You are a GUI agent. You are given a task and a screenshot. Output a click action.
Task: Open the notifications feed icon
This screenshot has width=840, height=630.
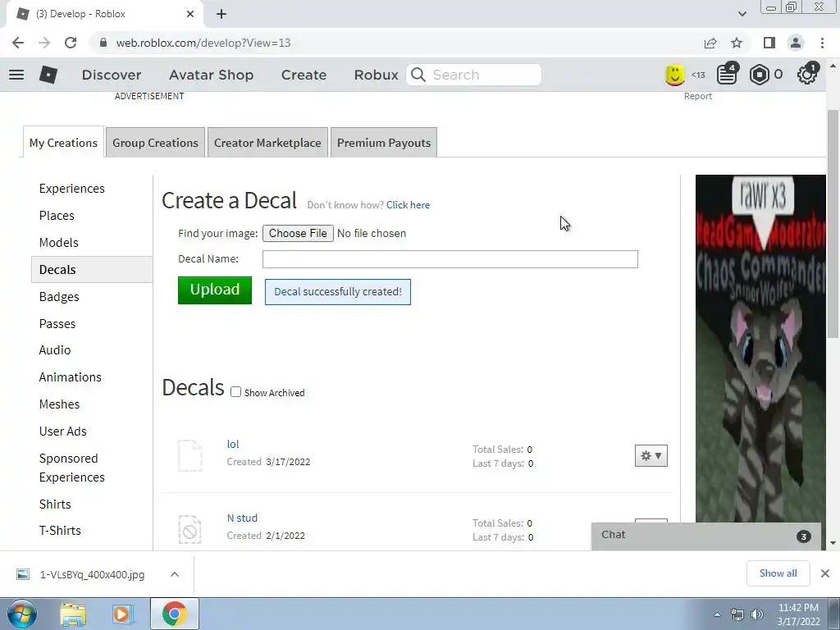(x=727, y=75)
